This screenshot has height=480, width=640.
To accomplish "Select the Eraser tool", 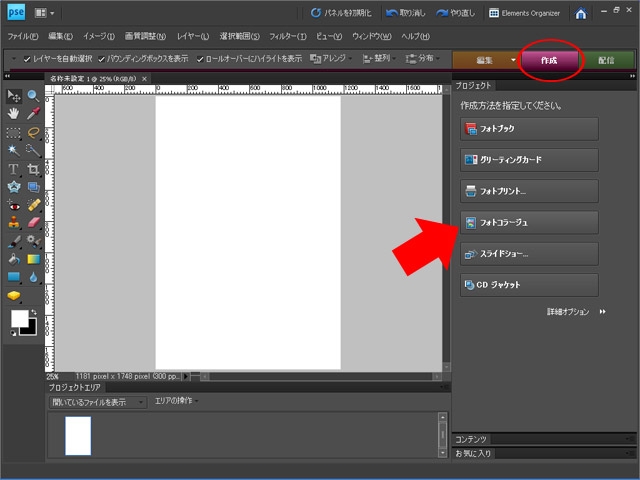I will [x=33, y=223].
